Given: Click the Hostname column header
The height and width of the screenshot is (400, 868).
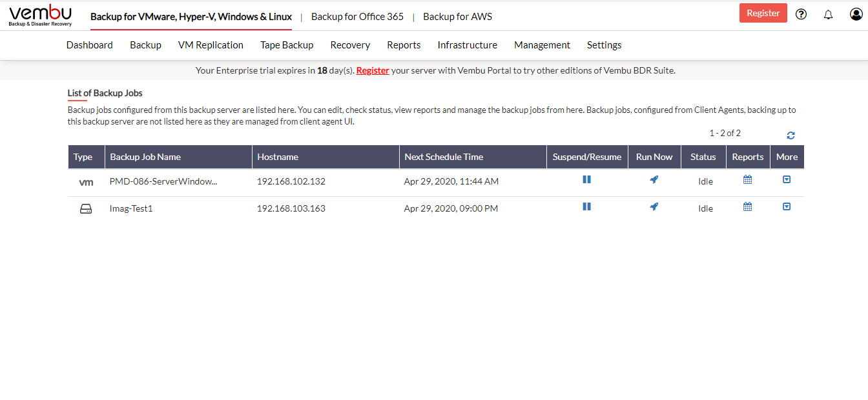Looking at the screenshot, I should click(x=325, y=157).
